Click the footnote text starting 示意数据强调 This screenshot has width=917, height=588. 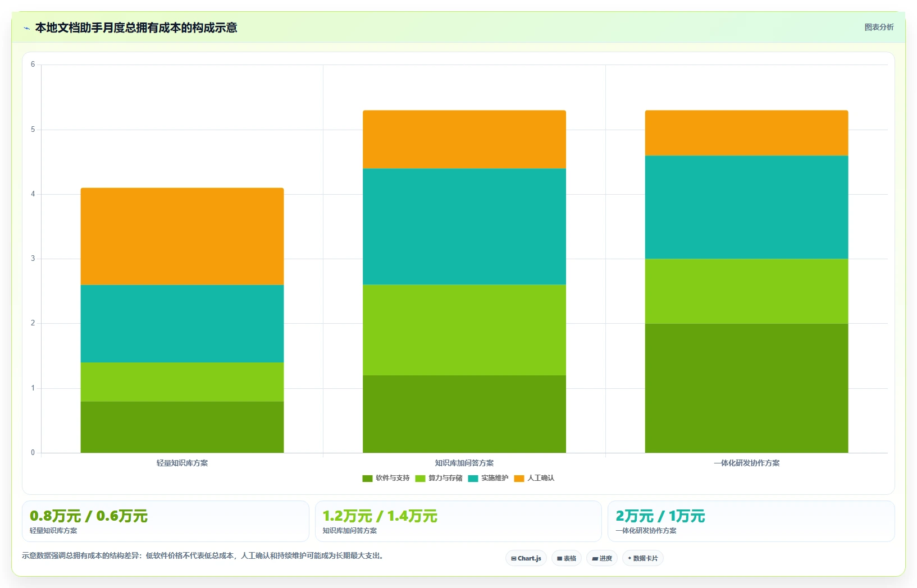tap(204, 556)
